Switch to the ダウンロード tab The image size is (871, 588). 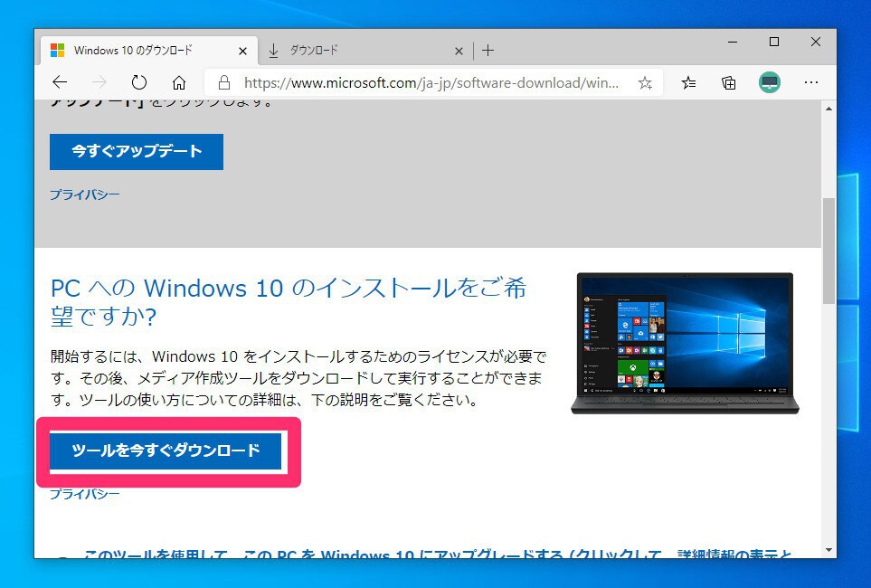coord(365,51)
